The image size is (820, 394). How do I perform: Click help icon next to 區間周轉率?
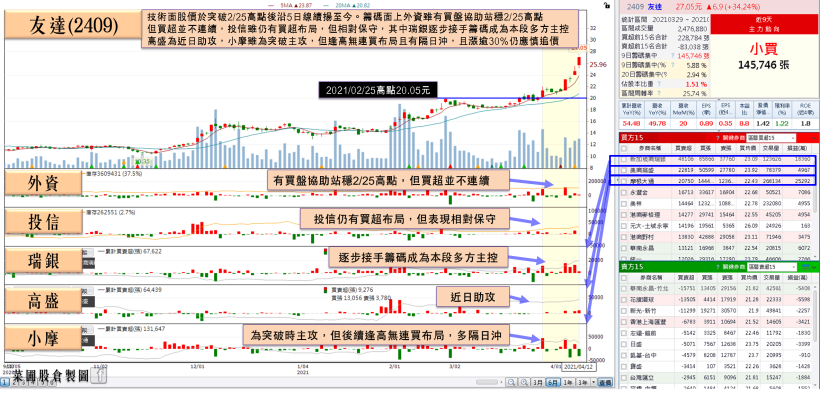click(x=659, y=93)
